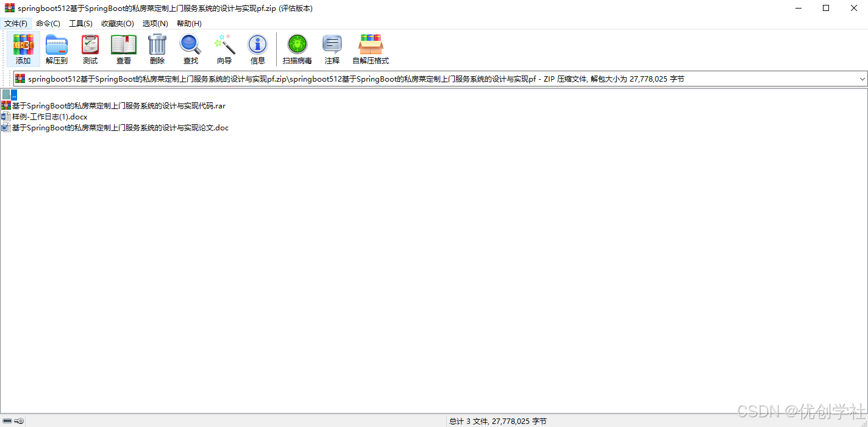Show archive Info (信息) icon
Image resolution: width=868 pixels, height=427 pixels.
[258, 44]
